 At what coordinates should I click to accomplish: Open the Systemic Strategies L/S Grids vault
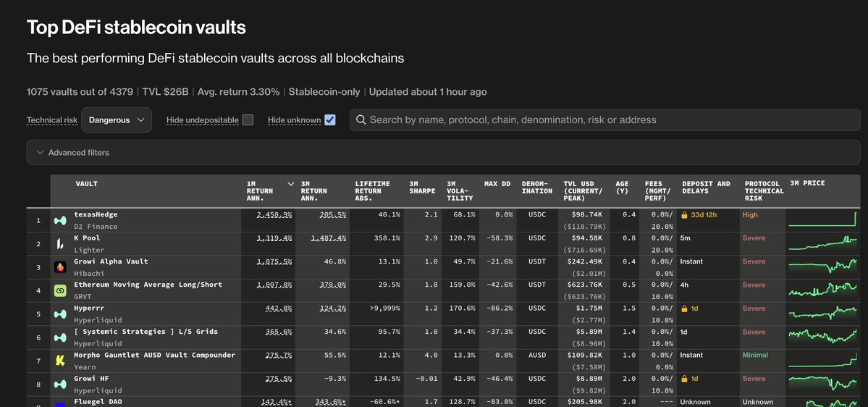[x=146, y=331]
